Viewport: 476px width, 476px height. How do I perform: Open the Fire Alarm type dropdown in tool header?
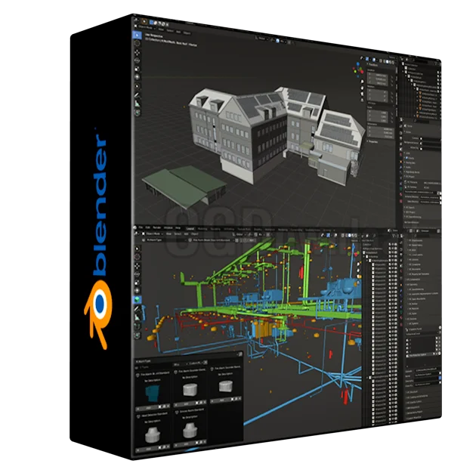pyautogui.click(x=210, y=240)
